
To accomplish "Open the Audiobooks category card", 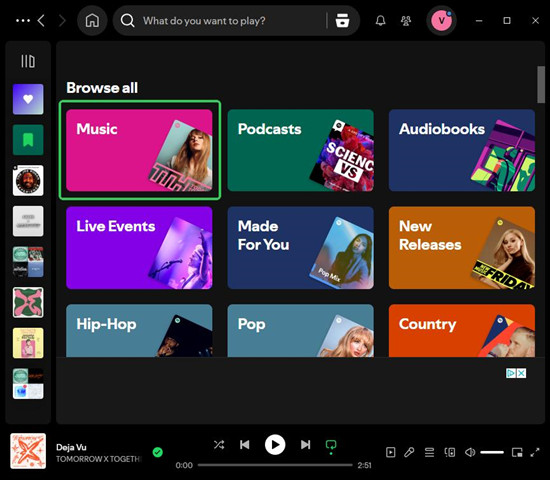I will 462,150.
